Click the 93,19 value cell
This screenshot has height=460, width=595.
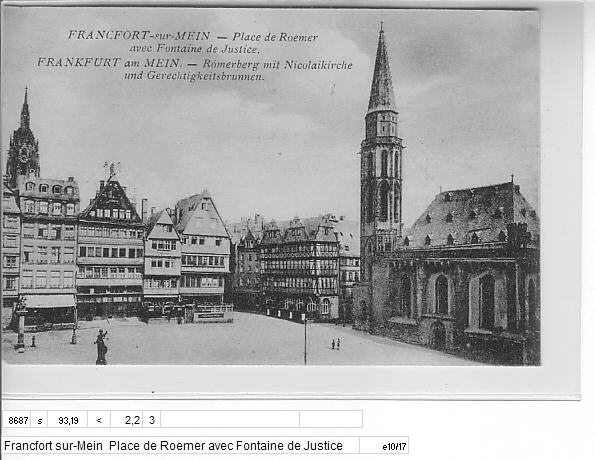[68, 419]
